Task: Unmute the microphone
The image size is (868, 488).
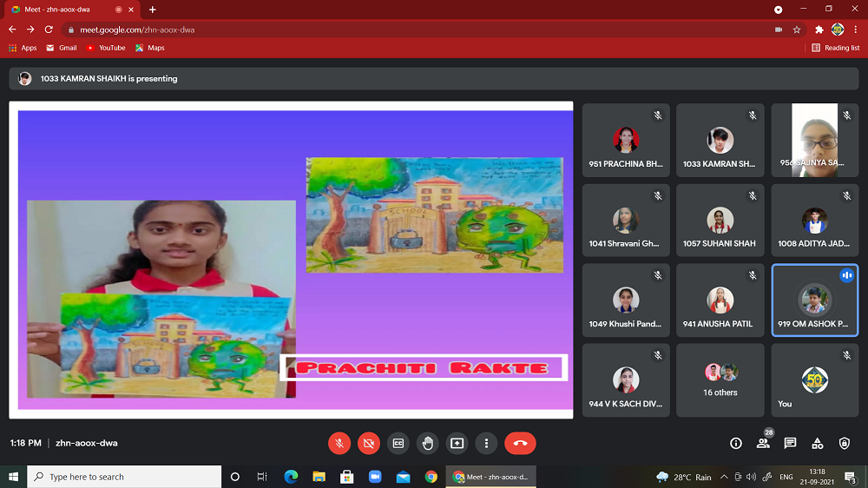Action: point(339,443)
